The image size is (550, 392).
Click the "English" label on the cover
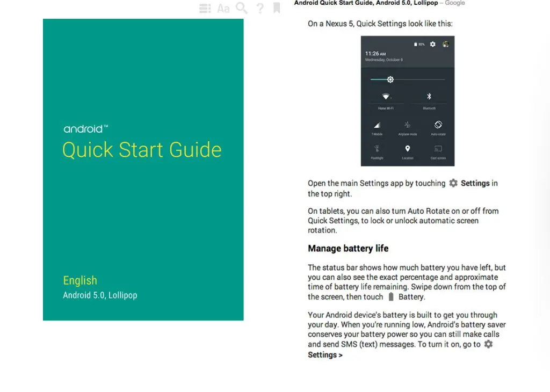pyautogui.click(x=80, y=280)
